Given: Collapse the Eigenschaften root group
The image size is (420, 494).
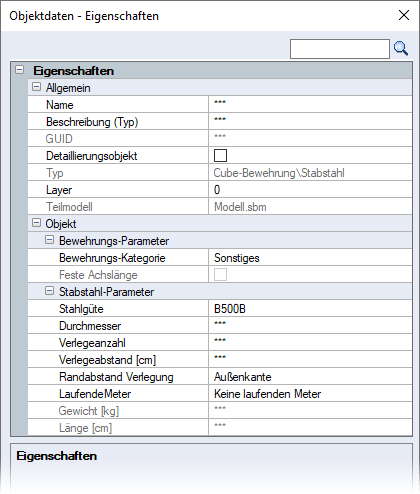Looking at the screenshot, I should coord(20,70).
